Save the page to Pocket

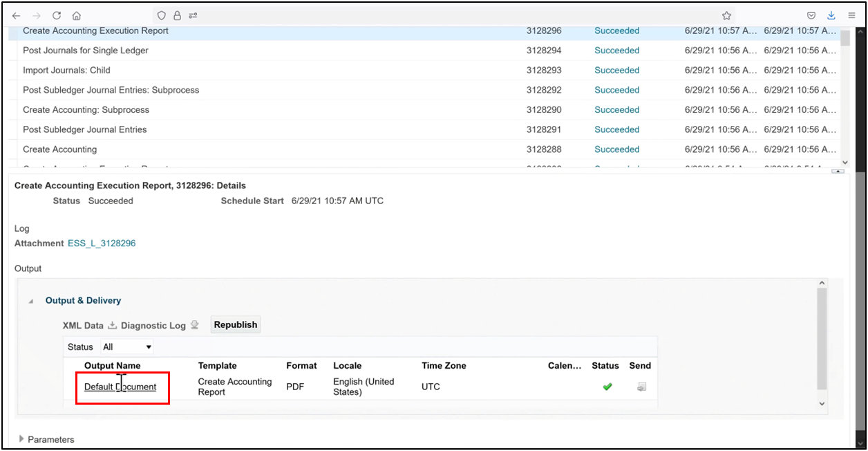[x=811, y=15]
